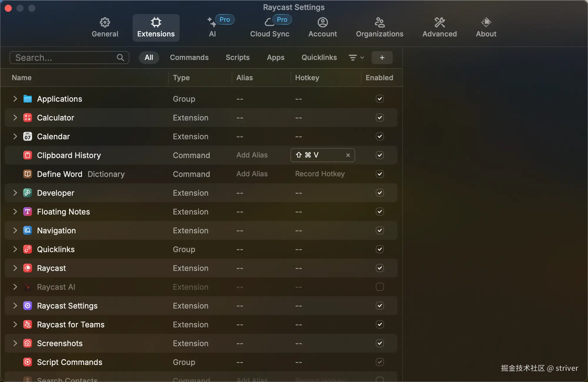The height and width of the screenshot is (382, 588).
Task: Click the Floating Notes purple icon
Action: 28,212
